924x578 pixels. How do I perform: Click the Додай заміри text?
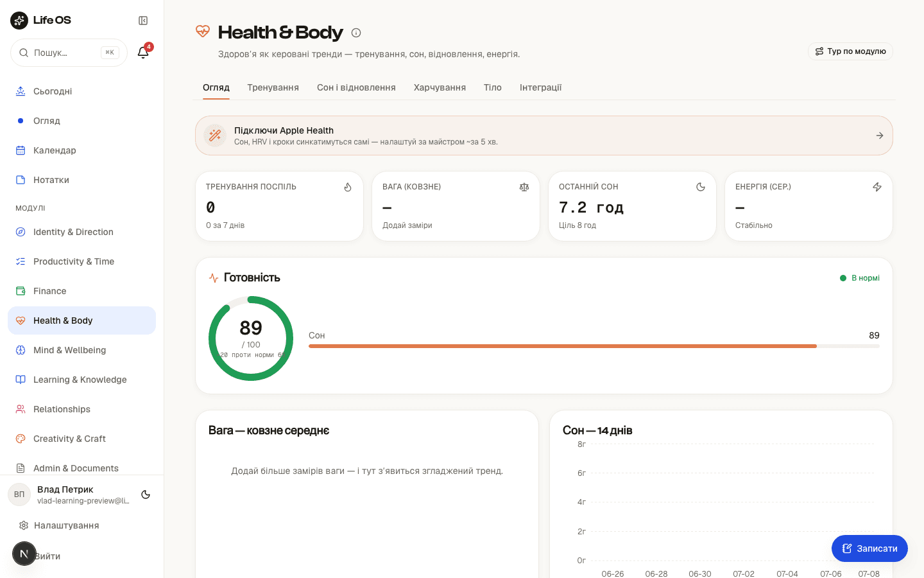[407, 225]
